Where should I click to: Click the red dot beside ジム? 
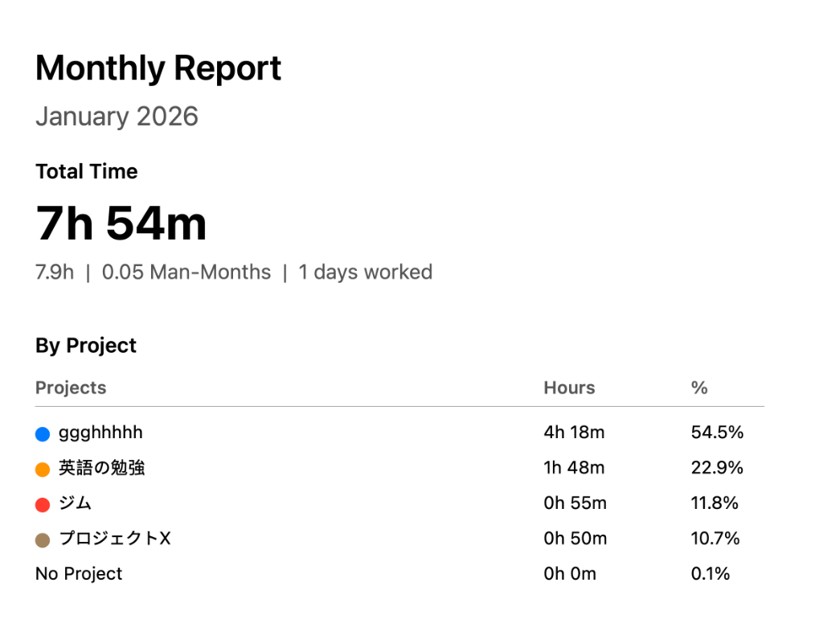pos(41,503)
